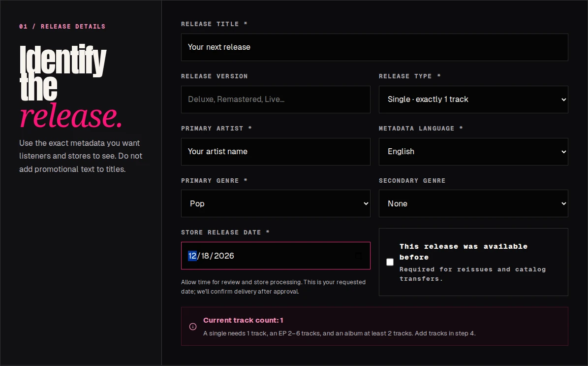Screen dimensions: 588x366
Task: Click the Primary Artist input field
Action: (276, 152)
